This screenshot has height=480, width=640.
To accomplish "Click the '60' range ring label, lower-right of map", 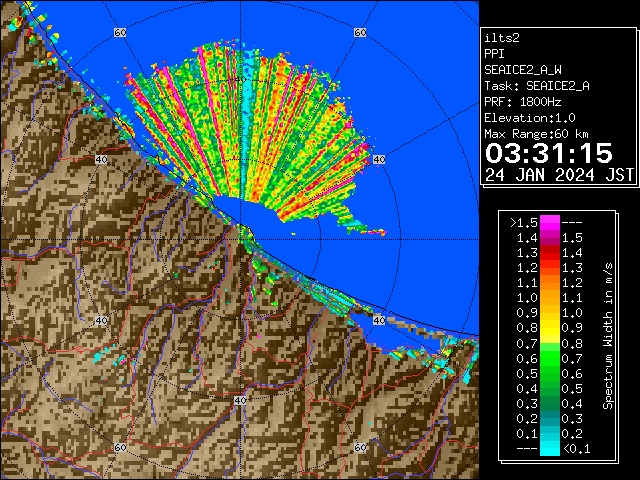I will pyautogui.click(x=360, y=447).
